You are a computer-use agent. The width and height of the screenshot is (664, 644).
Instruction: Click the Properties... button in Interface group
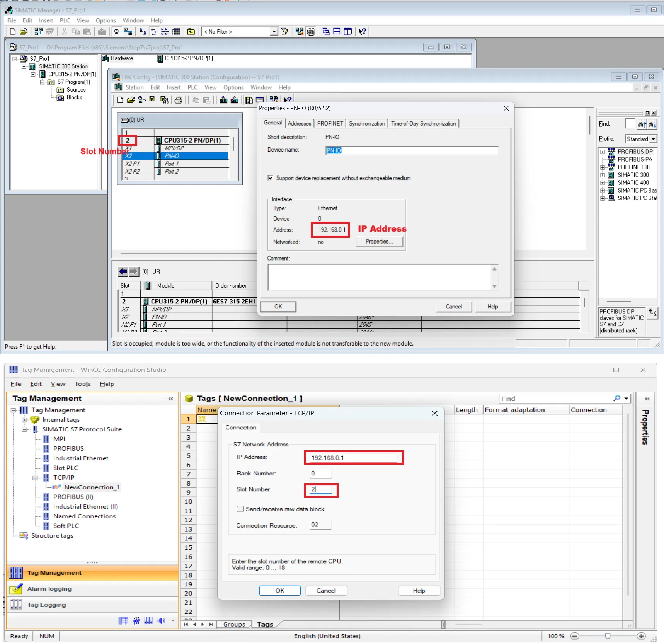(x=379, y=242)
